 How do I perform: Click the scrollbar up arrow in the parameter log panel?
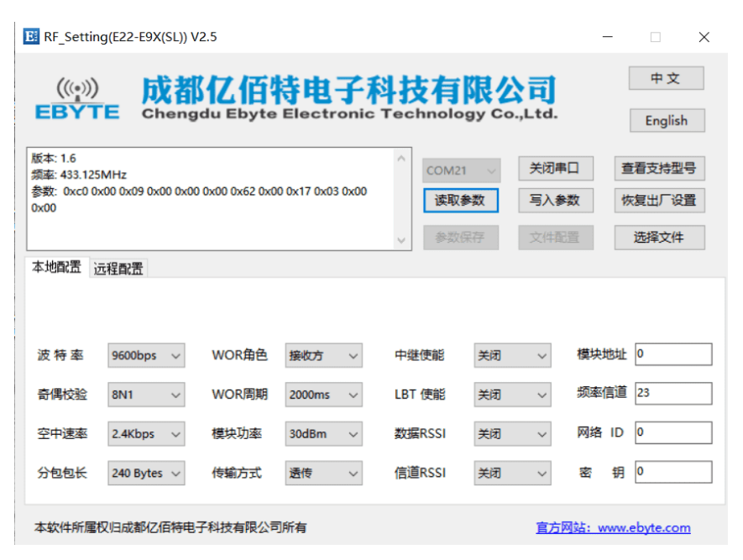[400, 157]
